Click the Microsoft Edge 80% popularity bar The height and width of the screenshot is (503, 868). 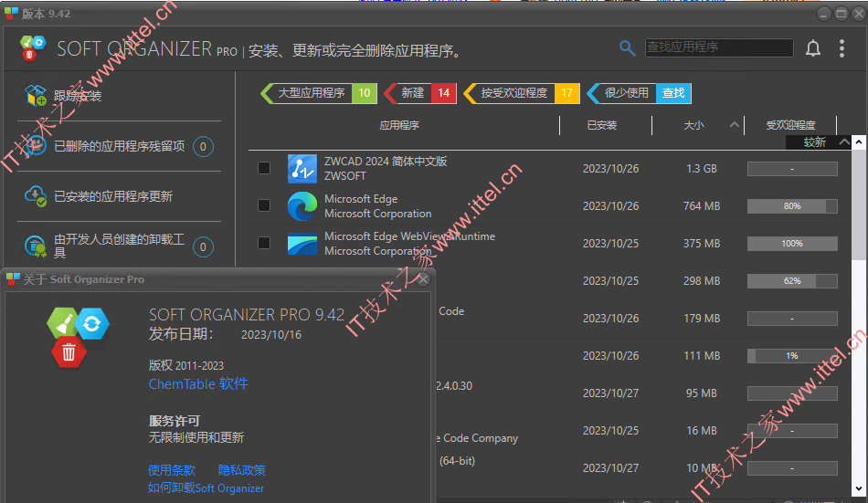coord(792,205)
